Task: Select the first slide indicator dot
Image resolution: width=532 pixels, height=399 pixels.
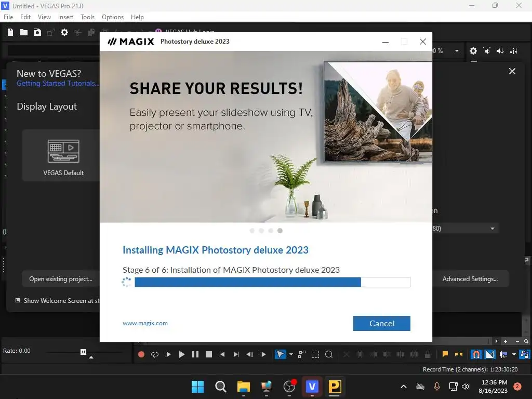Action: (x=252, y=231)
